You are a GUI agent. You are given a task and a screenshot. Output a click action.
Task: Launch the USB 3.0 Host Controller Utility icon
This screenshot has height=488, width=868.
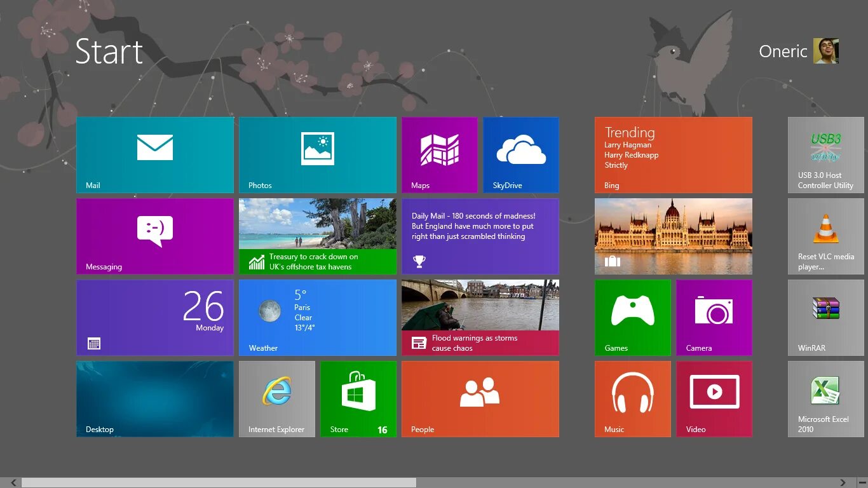point(826,147)
